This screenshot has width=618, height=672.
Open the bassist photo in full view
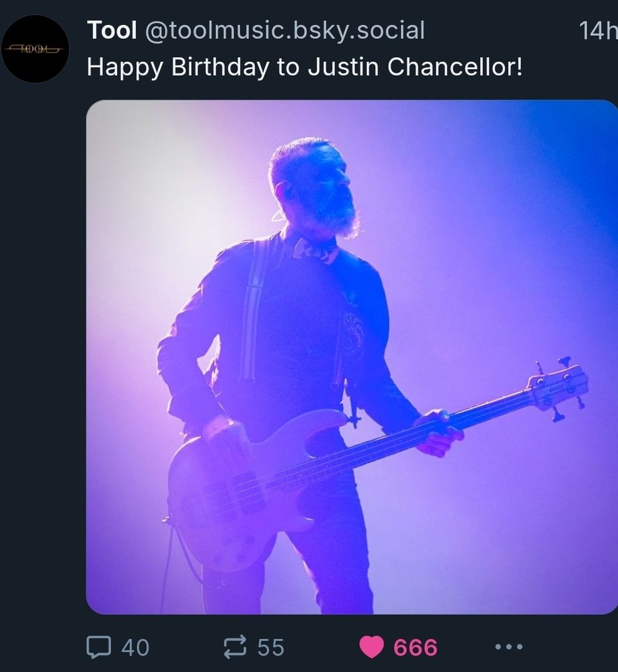click(352, 357)
